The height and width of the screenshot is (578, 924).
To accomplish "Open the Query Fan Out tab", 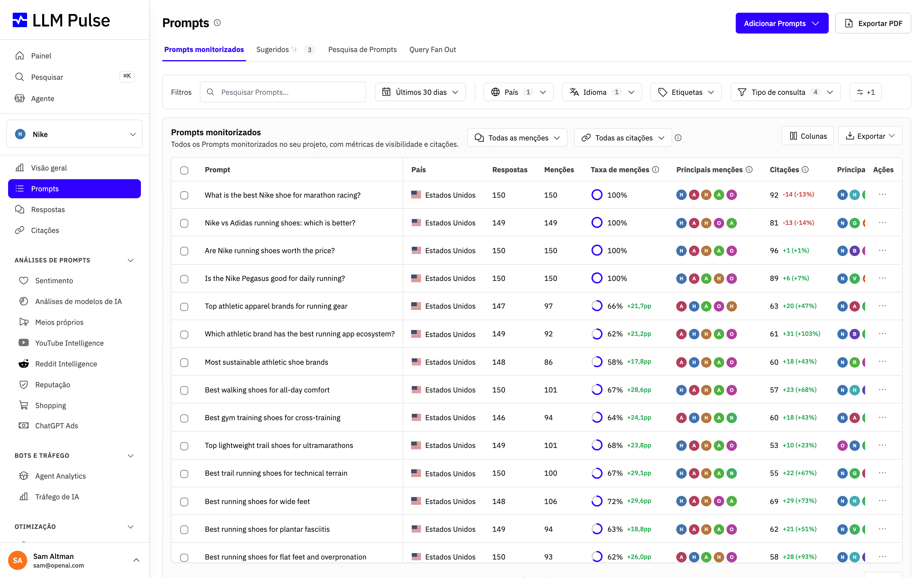I will pyautogui.click(x=432, y=50).
